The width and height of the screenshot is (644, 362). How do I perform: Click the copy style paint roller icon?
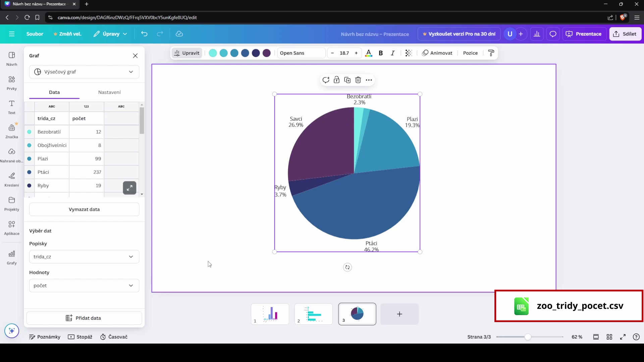pos(491,53)
